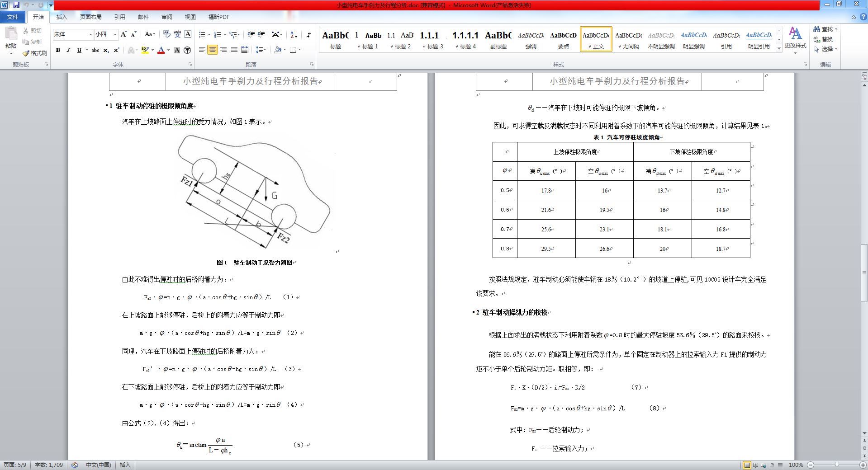The height and width of the screenshot is (470, 868).
Task: Click word count 字数: 1,709 in status bar
Action: (x=49, y=465)
